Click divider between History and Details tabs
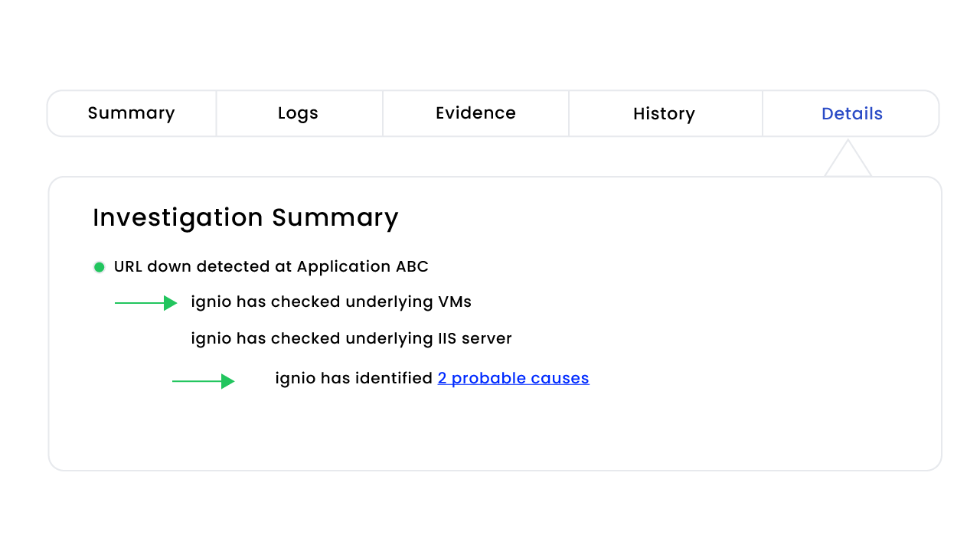980x551 pixels. coord(763,113)
